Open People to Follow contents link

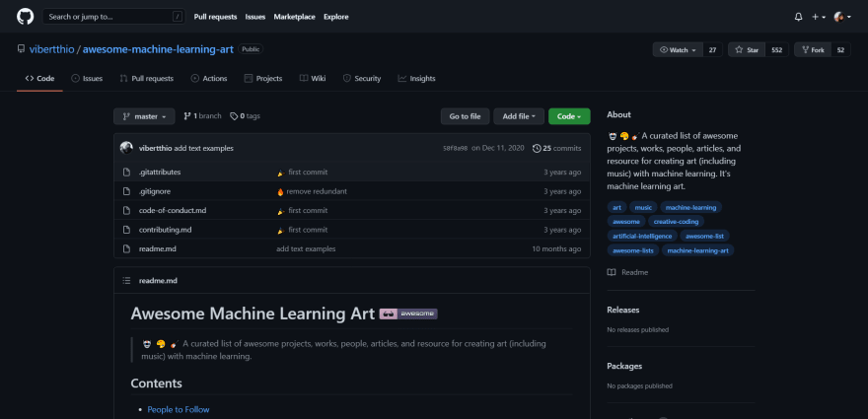pos(179,409)
